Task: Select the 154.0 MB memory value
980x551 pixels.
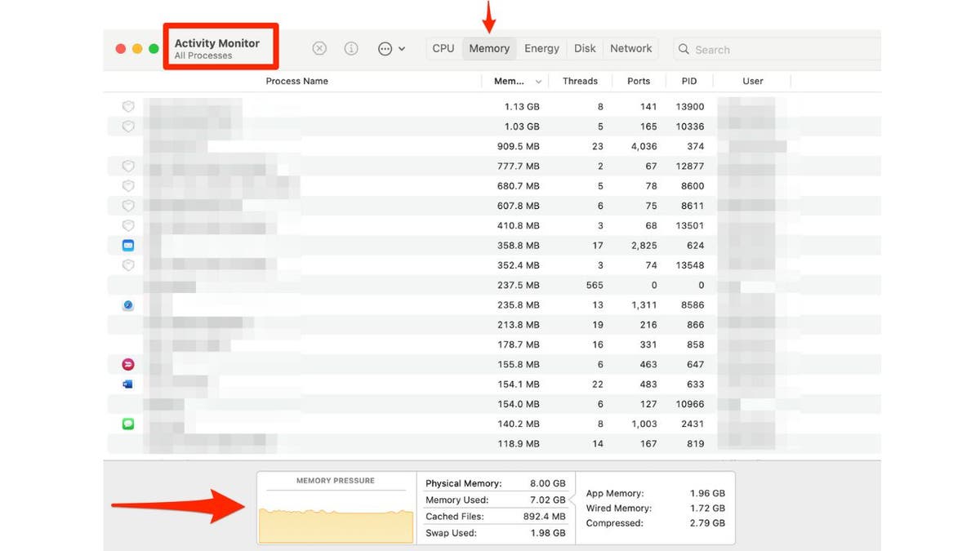Action: 518,405
